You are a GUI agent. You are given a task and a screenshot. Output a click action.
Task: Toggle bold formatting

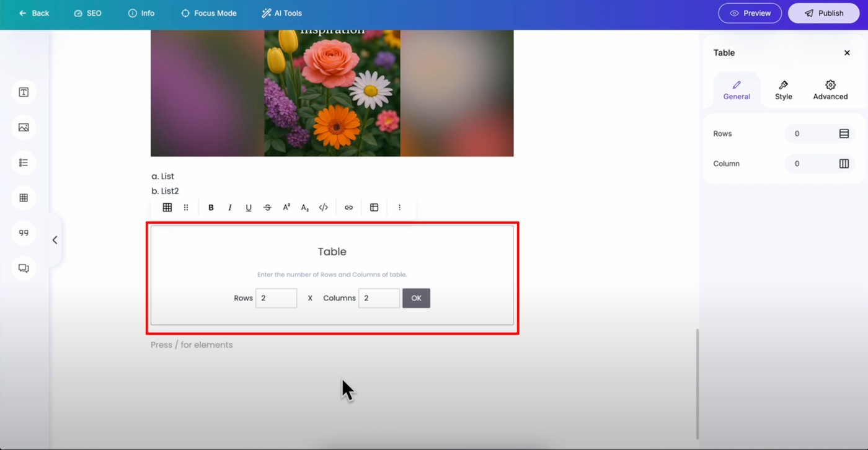pyautogui.click(x=211, y=208)
